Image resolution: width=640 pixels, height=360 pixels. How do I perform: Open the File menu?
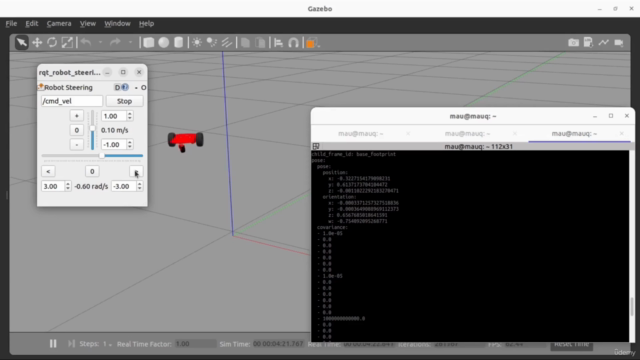(11, 24)
